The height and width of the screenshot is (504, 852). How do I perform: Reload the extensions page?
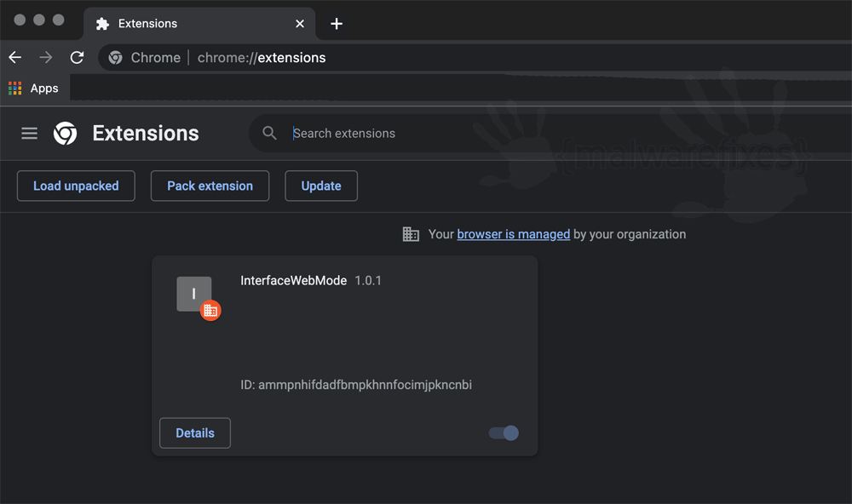[x=77, y=57]
